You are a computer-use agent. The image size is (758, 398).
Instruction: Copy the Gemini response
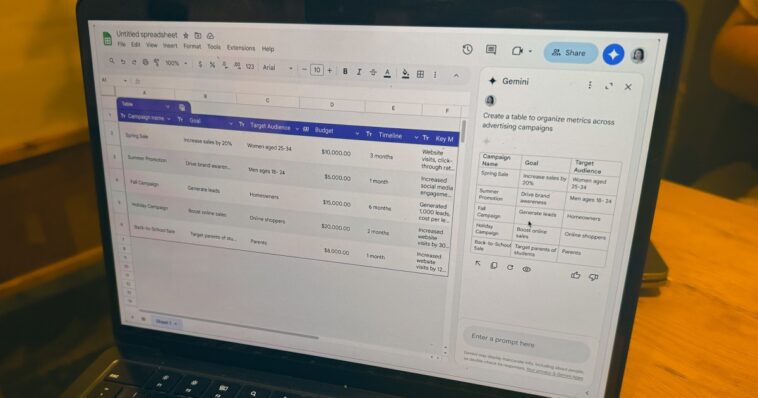click(494, 265)
